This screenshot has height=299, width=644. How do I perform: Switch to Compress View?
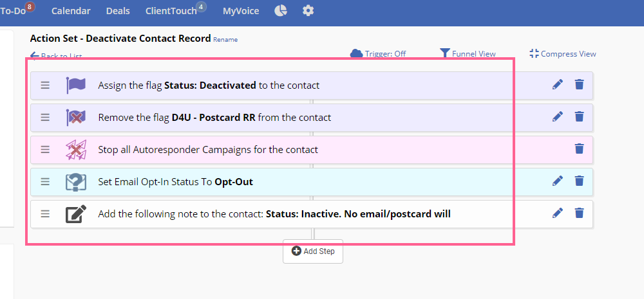coord(563,54)
